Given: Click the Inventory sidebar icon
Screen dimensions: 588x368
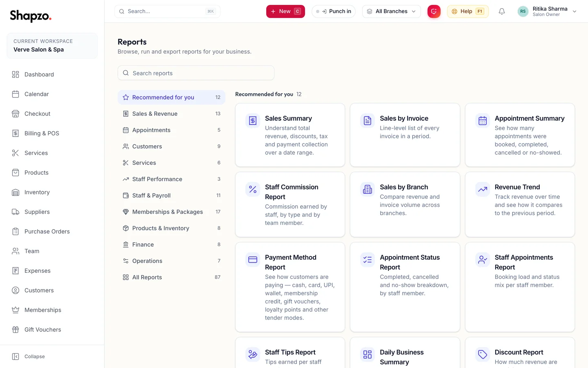Looking at the screenshot, I should coord(16,192).
